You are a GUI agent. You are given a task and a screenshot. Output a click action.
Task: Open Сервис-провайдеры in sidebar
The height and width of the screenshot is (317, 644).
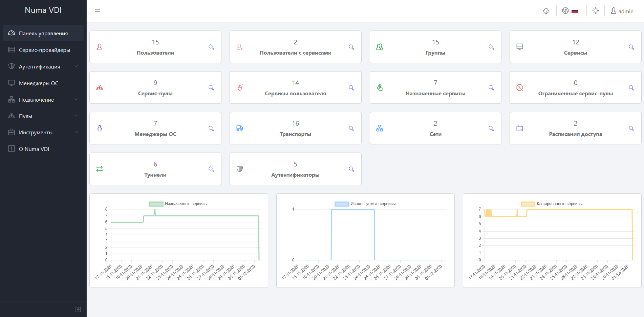44,50
